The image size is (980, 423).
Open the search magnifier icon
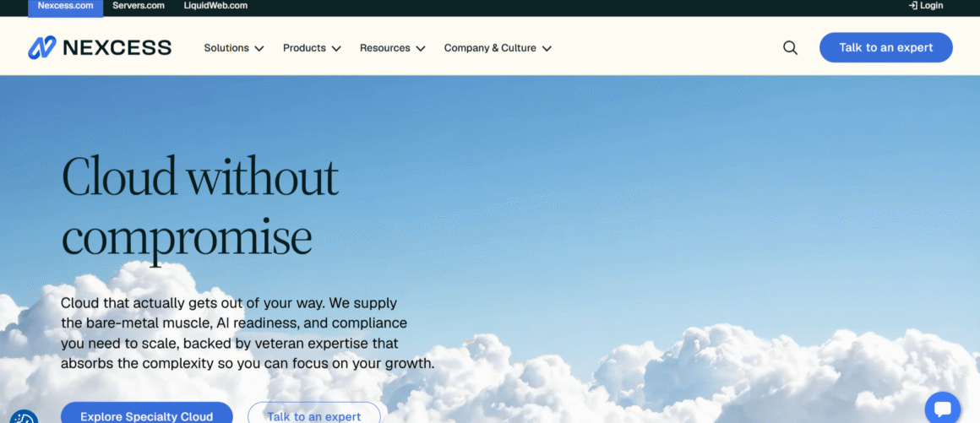point(790,48)
